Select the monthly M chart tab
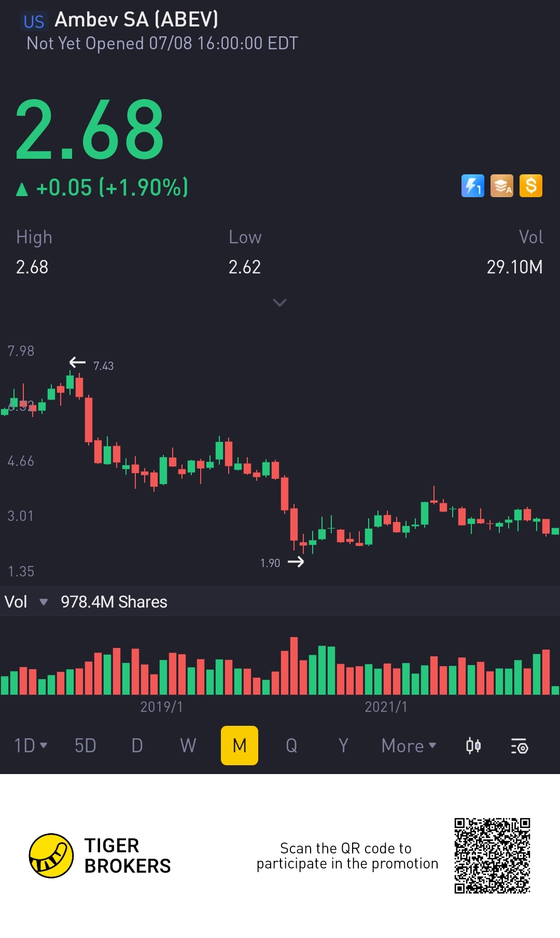This screenshot has width=560, height=938. tap(240, 746)
